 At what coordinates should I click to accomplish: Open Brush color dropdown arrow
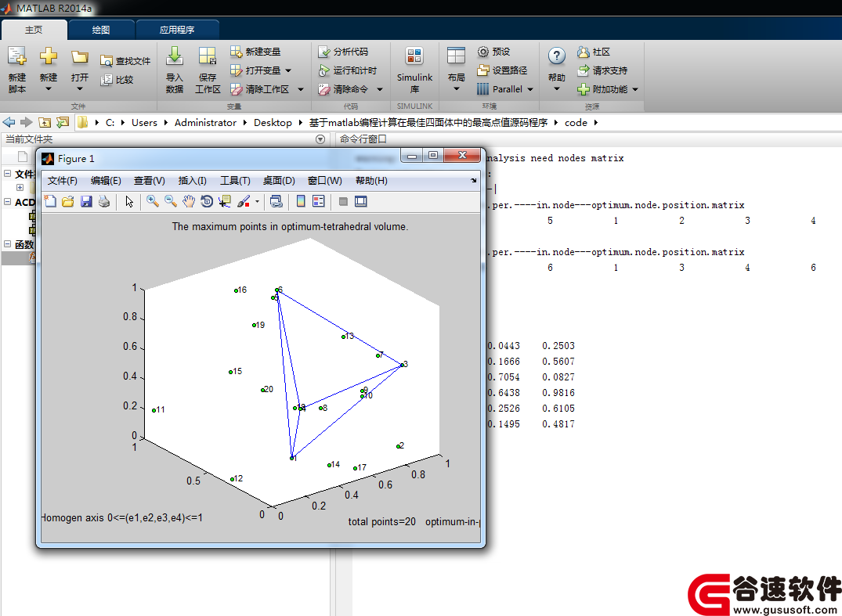pyautogui.click(x=257, y=202)
